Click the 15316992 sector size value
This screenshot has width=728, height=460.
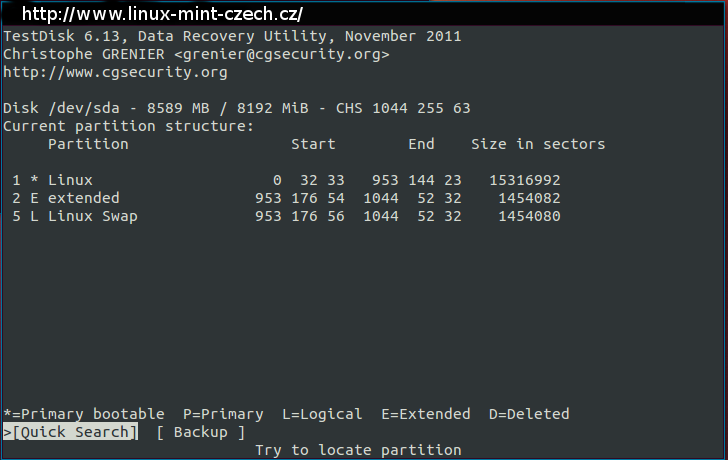pos(525,180)
